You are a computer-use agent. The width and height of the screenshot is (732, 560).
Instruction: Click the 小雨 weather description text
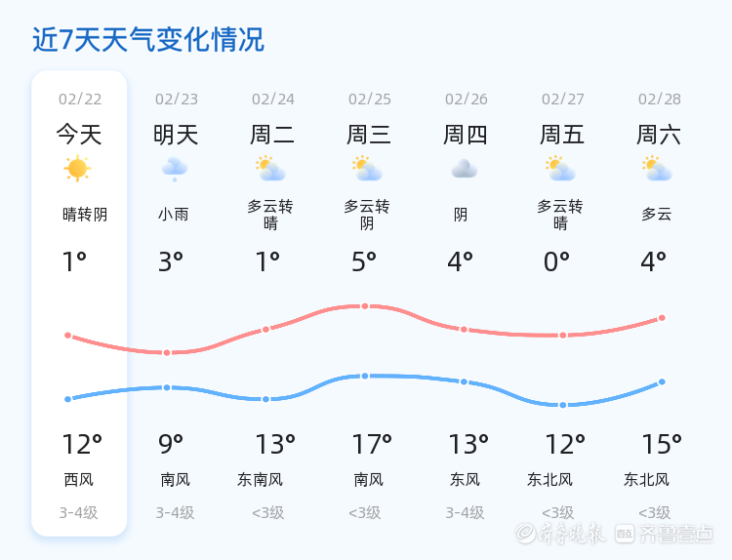(x=174, y=215)
